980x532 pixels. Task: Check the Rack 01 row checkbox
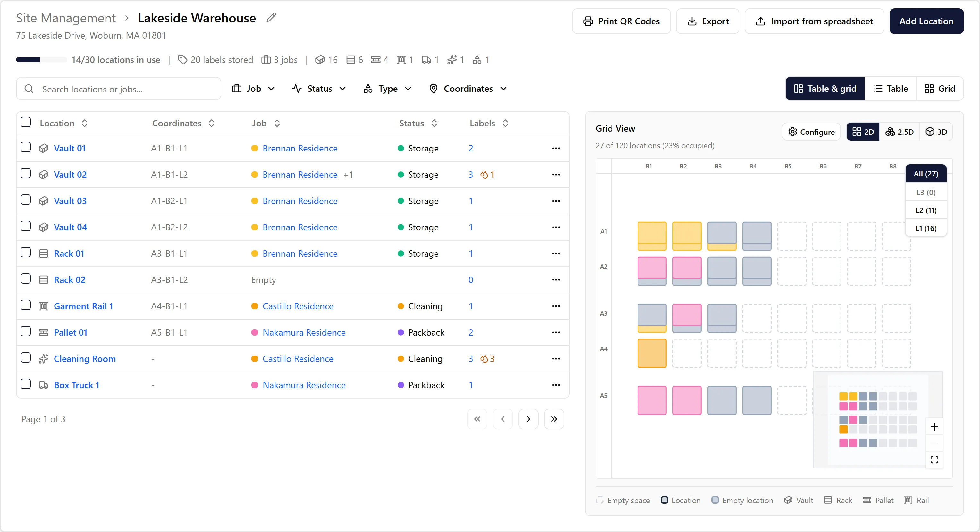pos(26,253)
